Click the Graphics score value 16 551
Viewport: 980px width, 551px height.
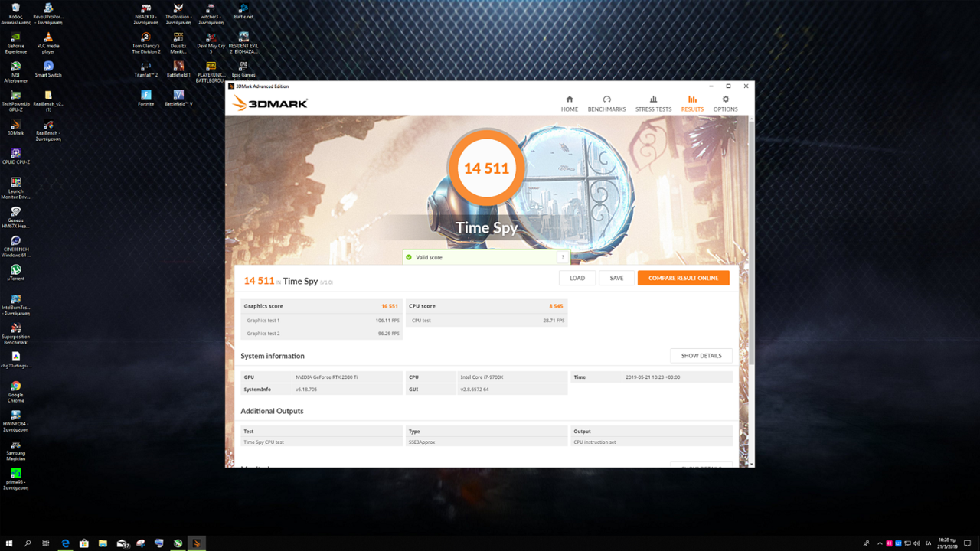389,306
